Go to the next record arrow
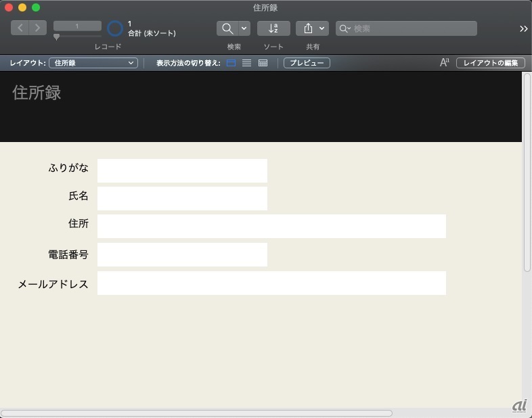Screen dimensions: 532x418 click(38, 28)
